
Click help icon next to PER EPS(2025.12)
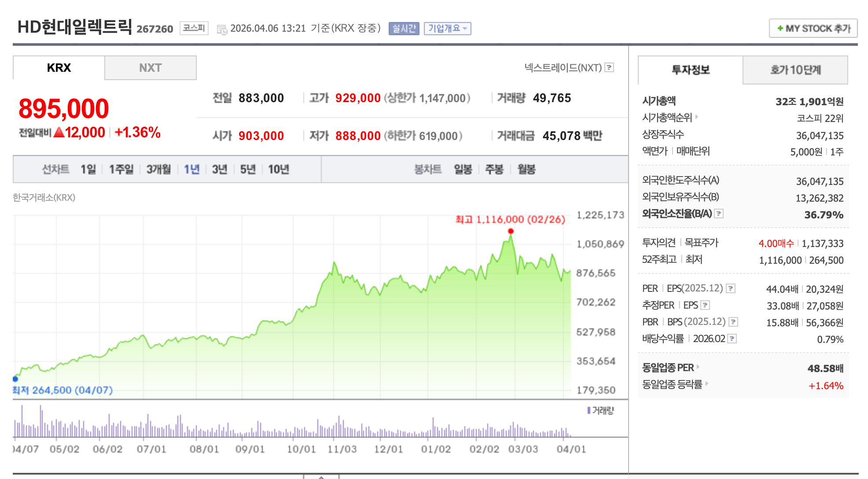731,288
